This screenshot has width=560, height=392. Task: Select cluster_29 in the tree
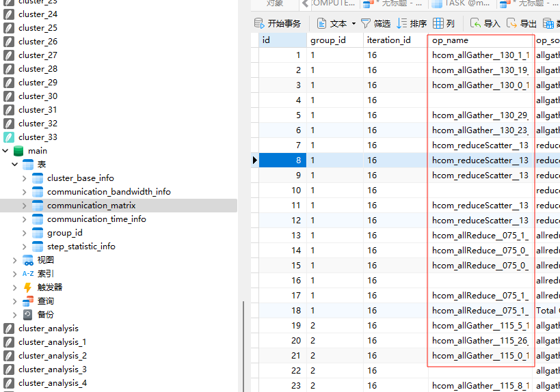[38, 83]
